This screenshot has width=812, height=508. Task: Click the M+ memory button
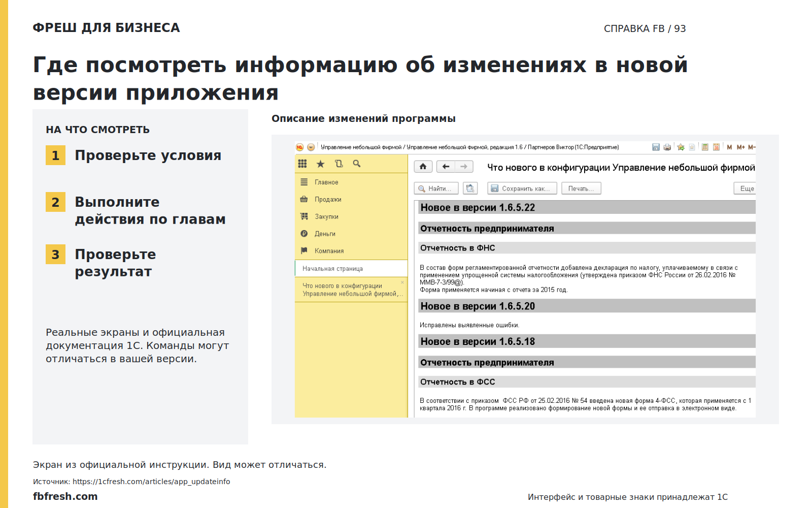click(x=741, y=147)
